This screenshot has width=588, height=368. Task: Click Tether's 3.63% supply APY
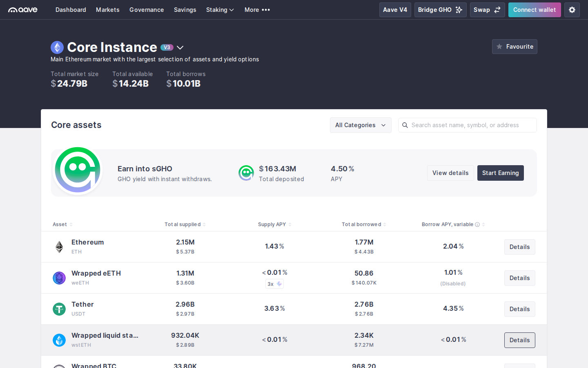[275, 308]
